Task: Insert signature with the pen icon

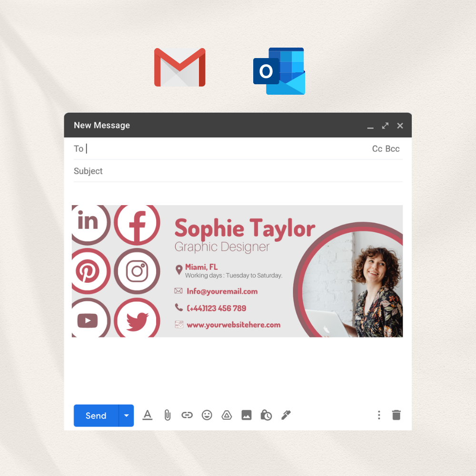Action: (x=286, y=415)
